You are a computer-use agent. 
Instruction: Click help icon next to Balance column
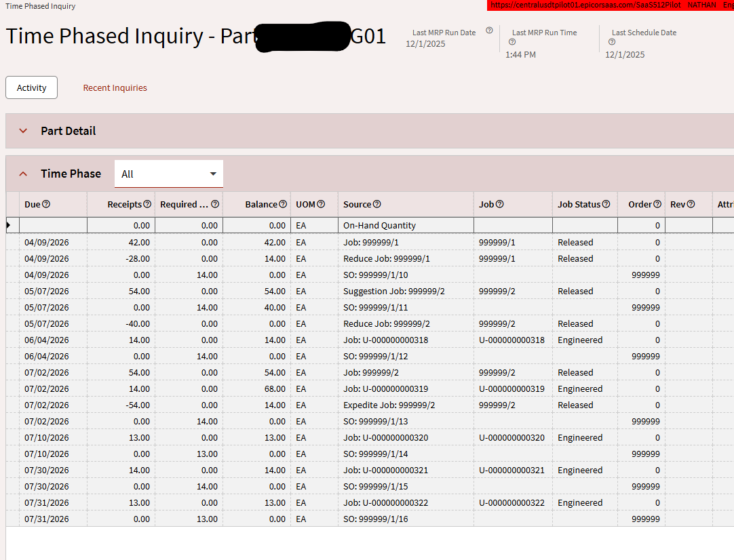[283, 204]
